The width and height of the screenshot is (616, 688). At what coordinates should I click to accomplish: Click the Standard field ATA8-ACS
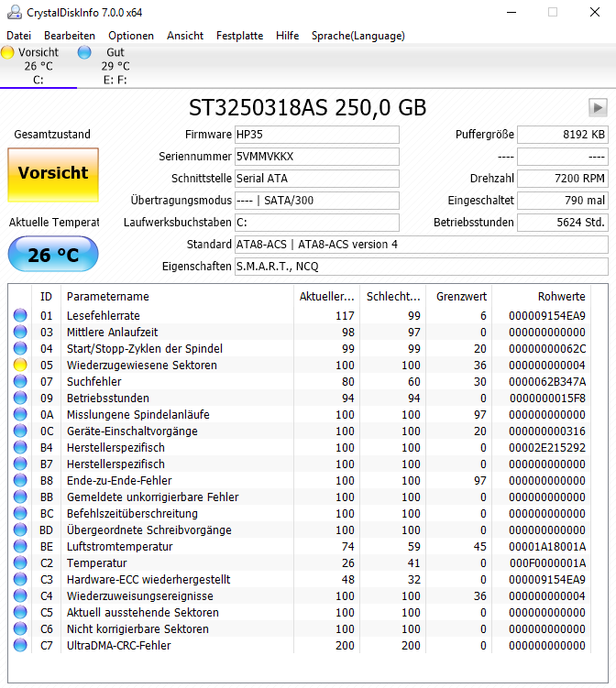click(x=421, y=244)
